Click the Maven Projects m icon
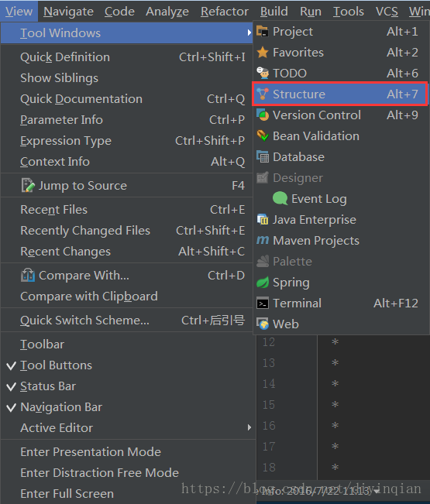The height and width of the screenshot is (504, 430). coord(263,240)
